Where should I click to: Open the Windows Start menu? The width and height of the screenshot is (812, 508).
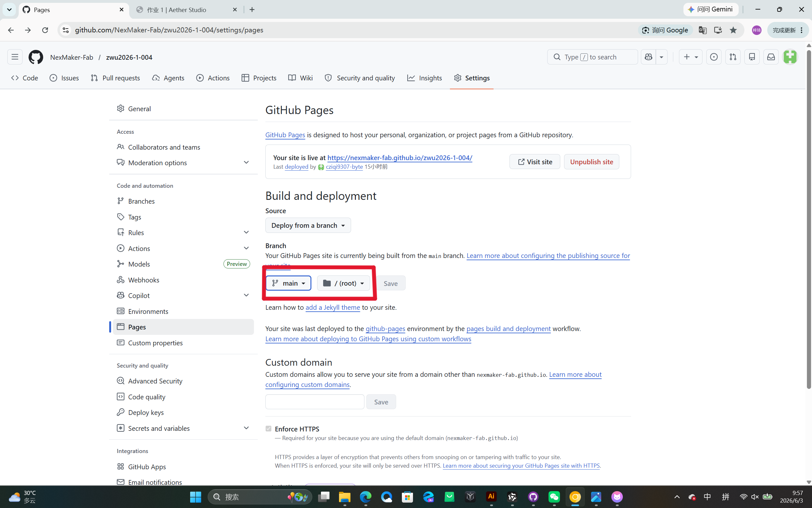click(x=195, y=497)
